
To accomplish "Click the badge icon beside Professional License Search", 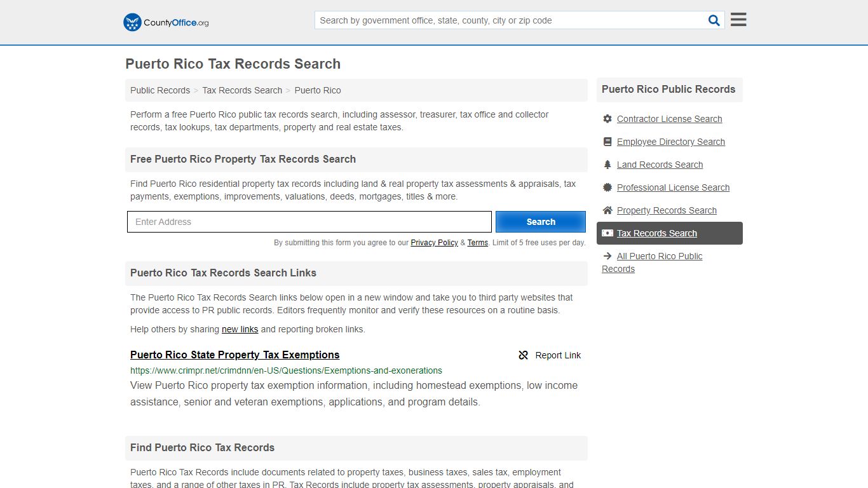I will coord(607,187).
